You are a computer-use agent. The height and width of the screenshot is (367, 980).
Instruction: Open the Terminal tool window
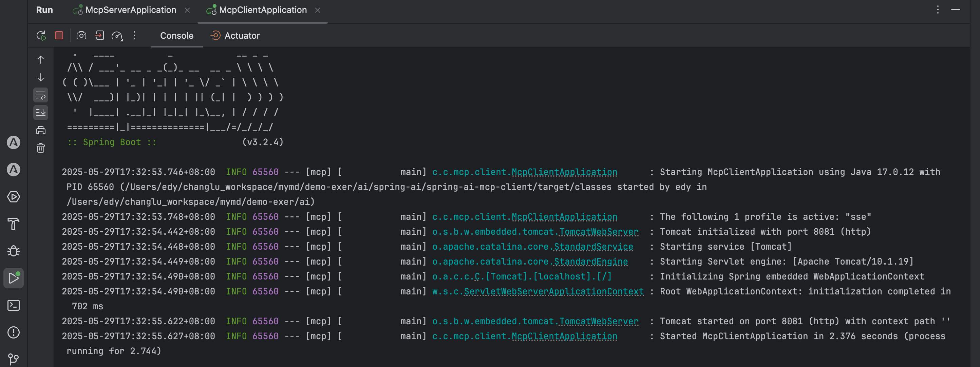14,305
